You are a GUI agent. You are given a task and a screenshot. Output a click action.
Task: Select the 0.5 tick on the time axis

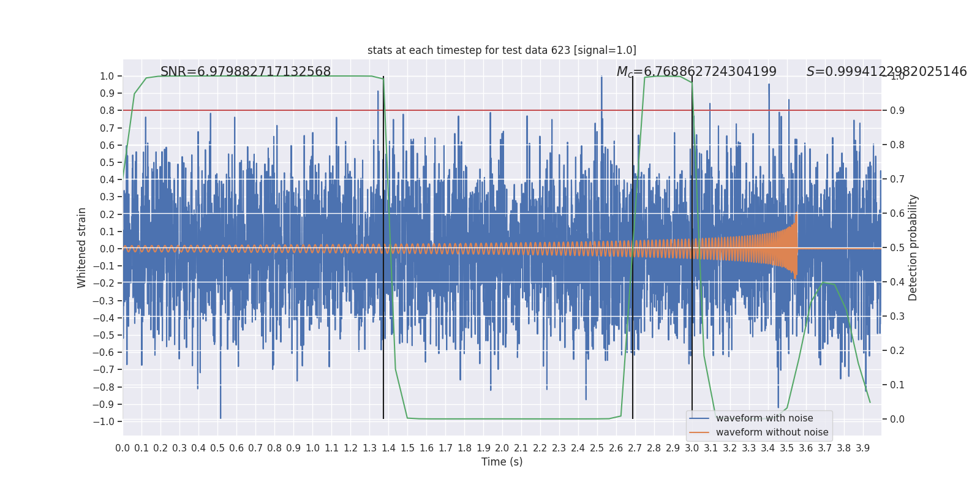[x=217, y=448]
